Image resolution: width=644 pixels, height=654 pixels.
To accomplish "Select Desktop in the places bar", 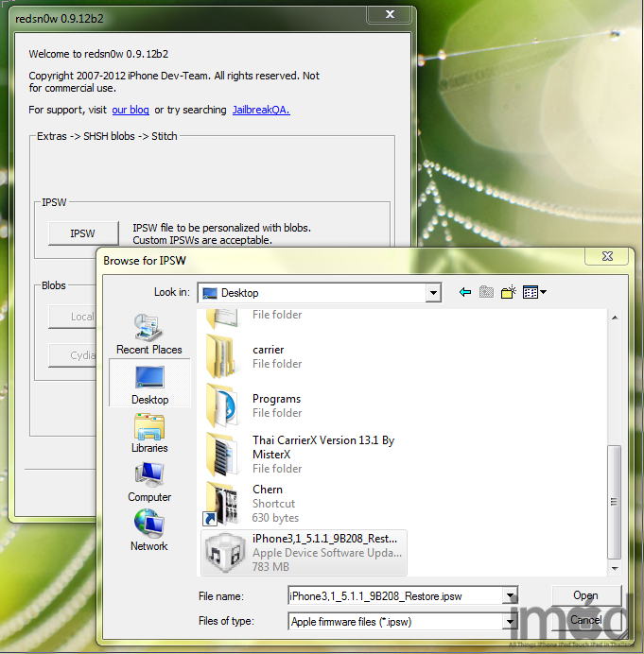I will click(149, 383).
